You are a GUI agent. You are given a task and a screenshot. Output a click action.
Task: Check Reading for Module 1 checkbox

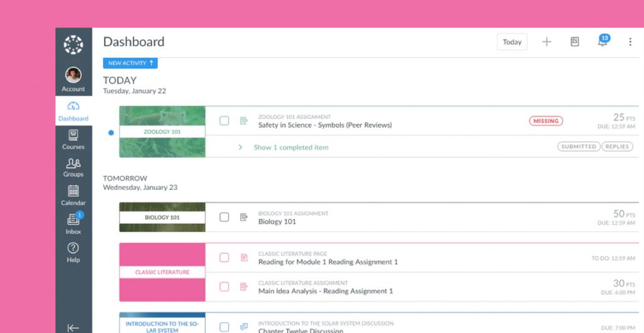[225, 258]
